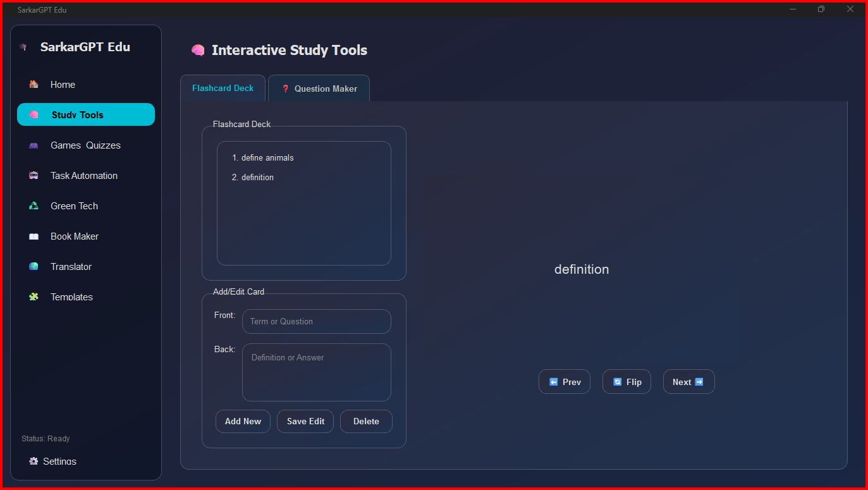
Task: Select the Flashcard Deck tab
Action: tap(223, 88)
